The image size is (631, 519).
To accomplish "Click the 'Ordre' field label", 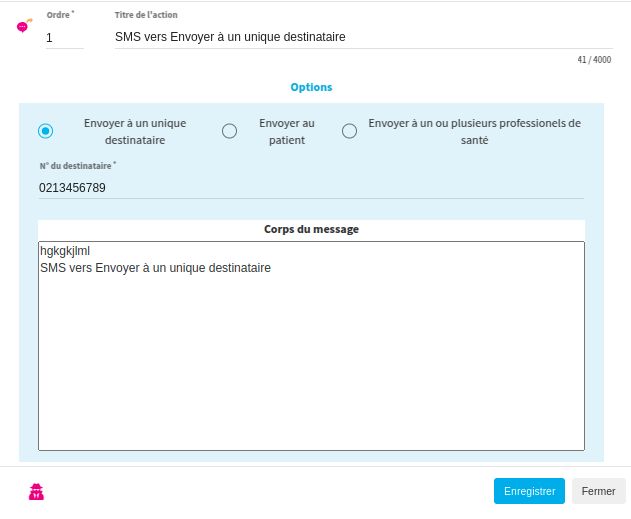I will coord(60,15).
